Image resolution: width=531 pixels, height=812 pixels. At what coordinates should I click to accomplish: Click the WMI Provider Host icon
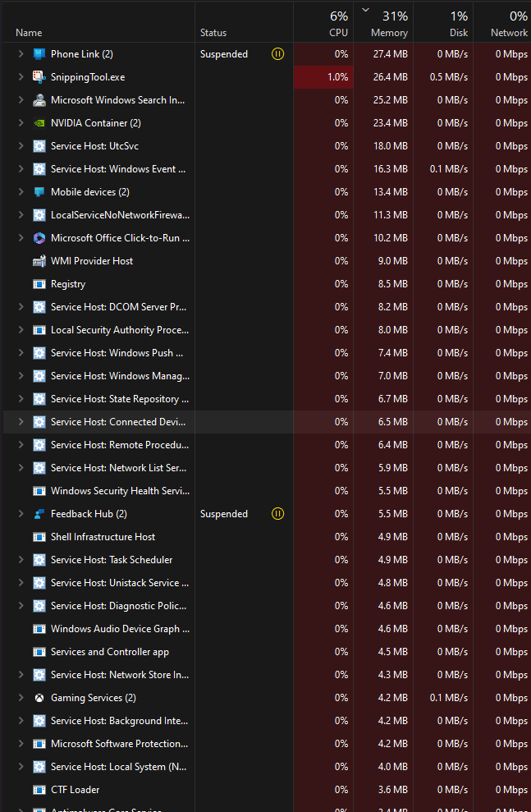point(39,261)
